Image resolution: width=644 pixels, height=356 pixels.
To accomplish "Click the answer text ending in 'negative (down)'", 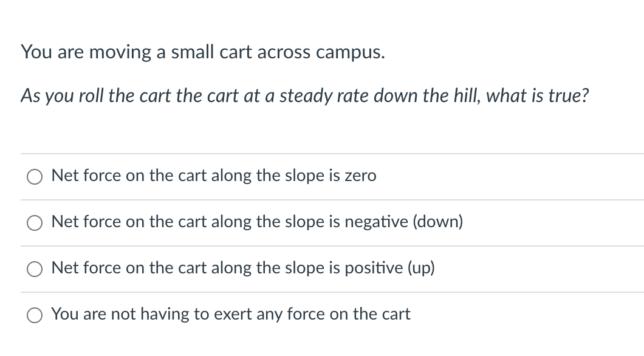I will pyautogui.click(x=257, y=222).
